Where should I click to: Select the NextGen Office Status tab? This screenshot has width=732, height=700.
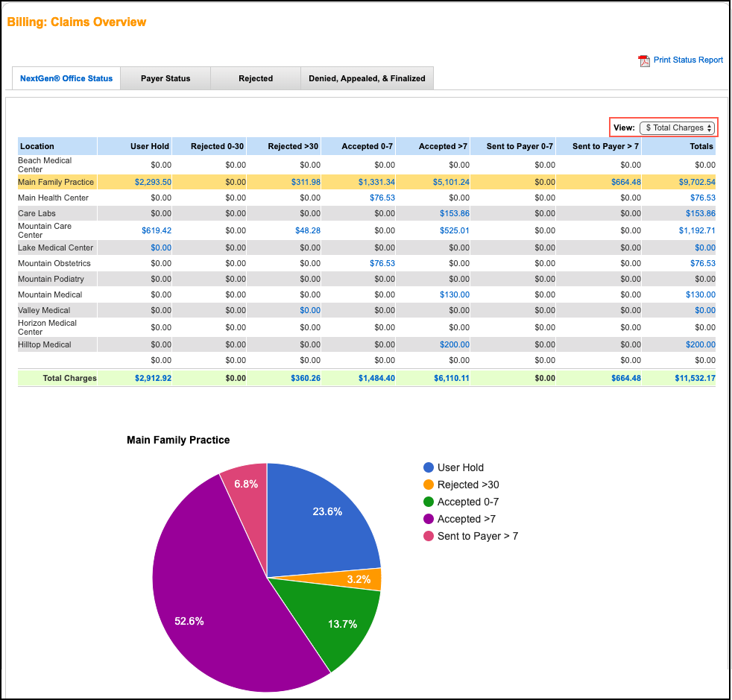(66, 78)
